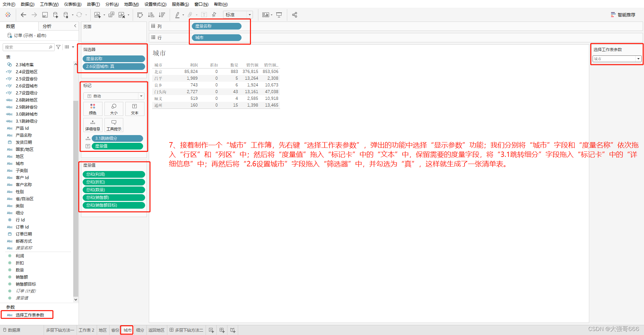
Task: Click the refresh run update icon
Action: point(79,15)
